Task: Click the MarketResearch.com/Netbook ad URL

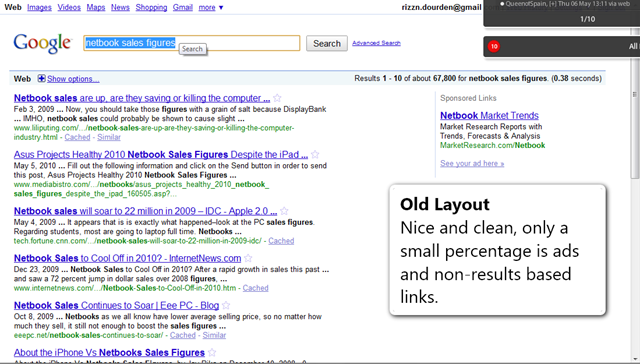Action: tap(492, 145)
